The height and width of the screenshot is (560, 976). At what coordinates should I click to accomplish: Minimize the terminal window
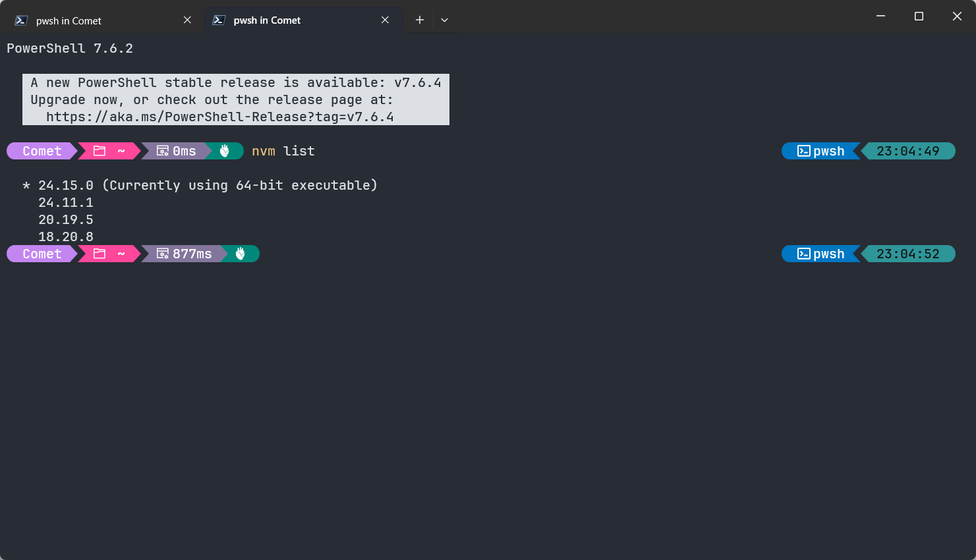880,16
